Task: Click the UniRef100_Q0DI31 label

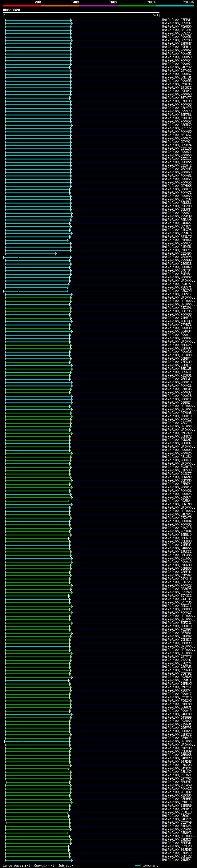Action: [177, 78]
